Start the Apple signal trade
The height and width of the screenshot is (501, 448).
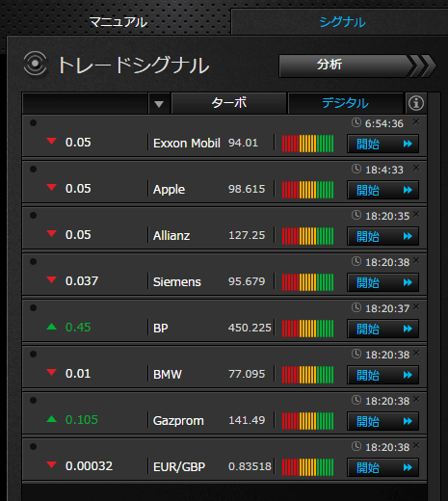(382, 190)
